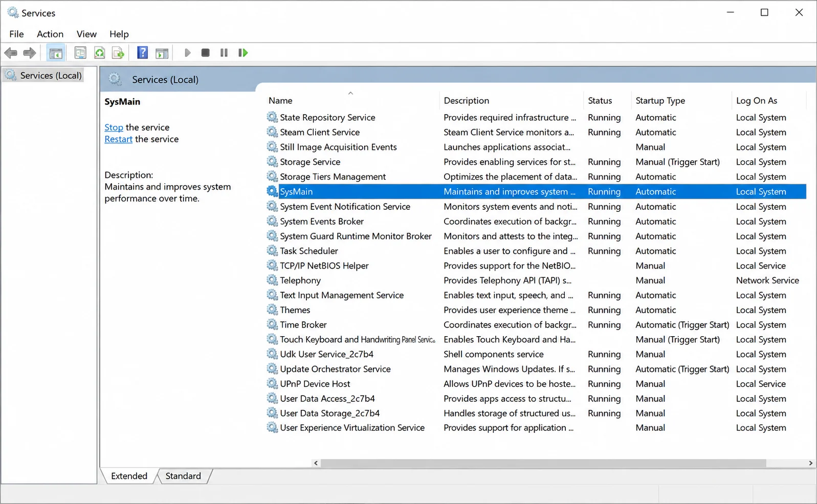This screenshot has width=817, height=504.
Task: Switch to the Standard tab
Action: 183,476
